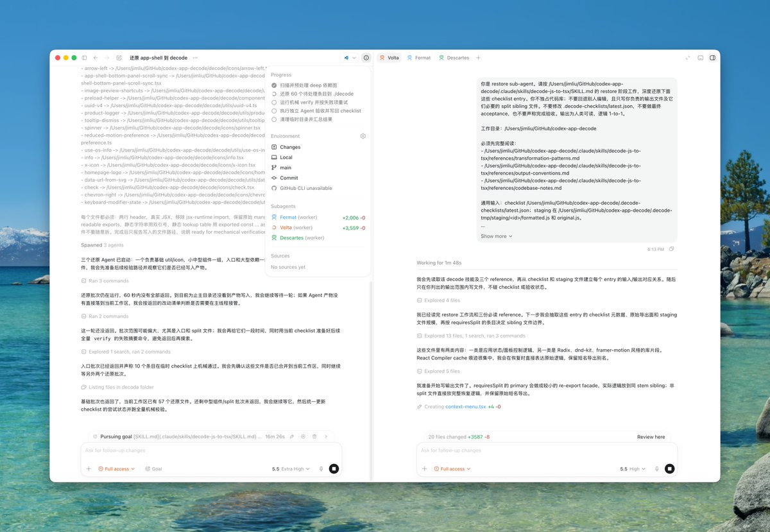This screenshot has width=770, height=532.
Task: Open the 5.5 Extra High model dropdown
Action: (291, 469)
